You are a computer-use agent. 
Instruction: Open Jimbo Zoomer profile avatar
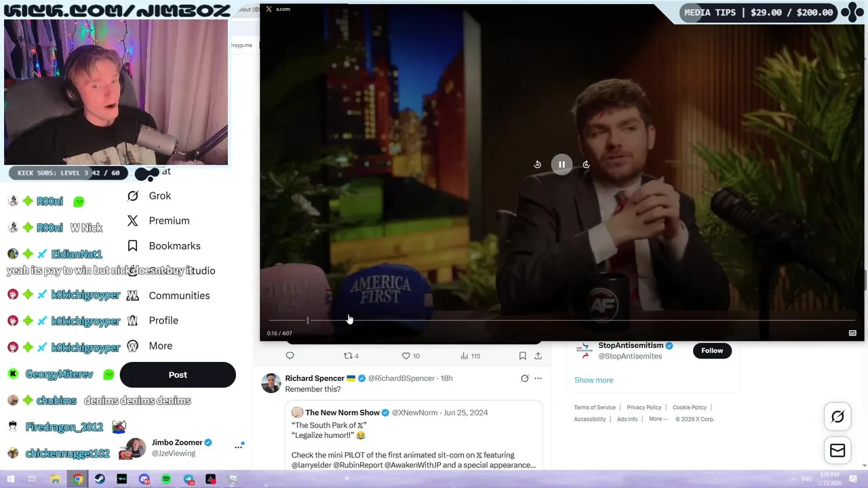tap(136, 448)
